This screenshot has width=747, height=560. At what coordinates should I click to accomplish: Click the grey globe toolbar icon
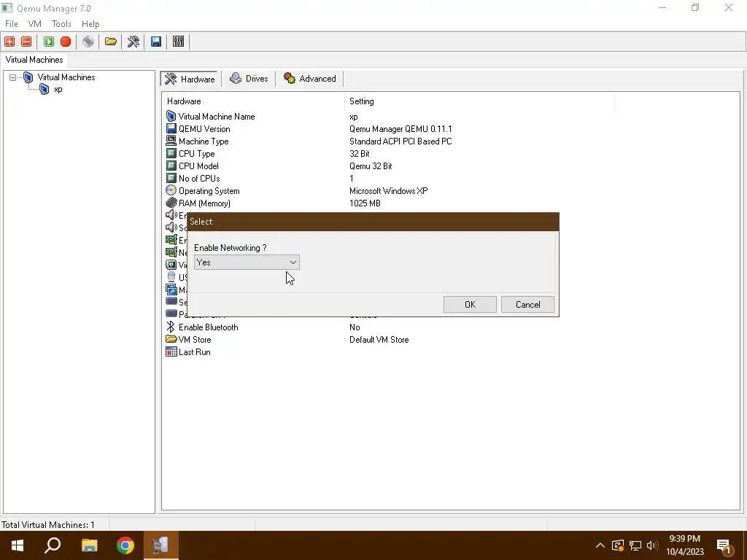[88, 42]
